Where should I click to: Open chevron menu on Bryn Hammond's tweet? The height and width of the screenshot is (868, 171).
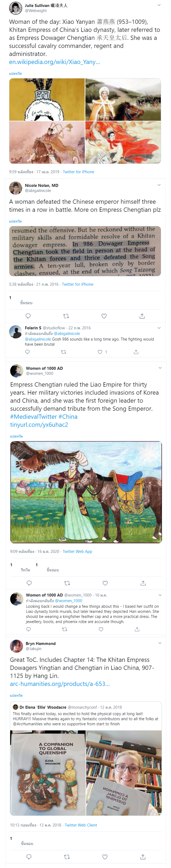pos(160,643)
